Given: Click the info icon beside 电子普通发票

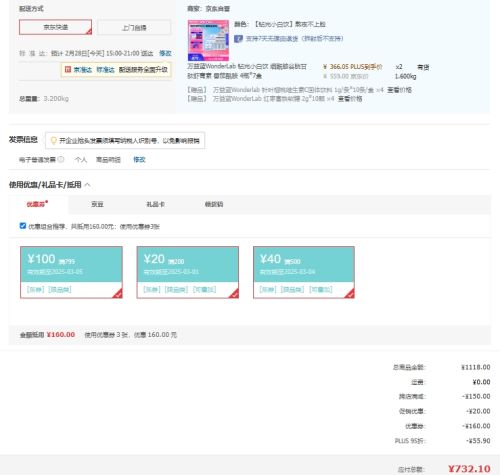Looking at the screenshot, I should pyautogui.click(x=61, y=159).
